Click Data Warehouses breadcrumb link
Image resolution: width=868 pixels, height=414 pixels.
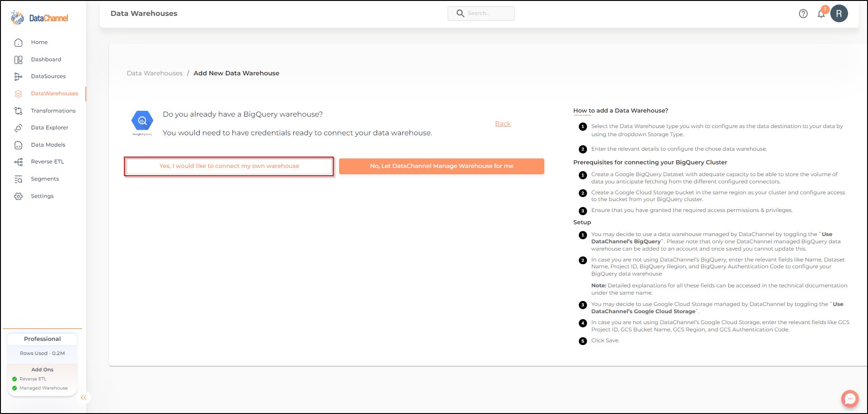click(155, 73)
